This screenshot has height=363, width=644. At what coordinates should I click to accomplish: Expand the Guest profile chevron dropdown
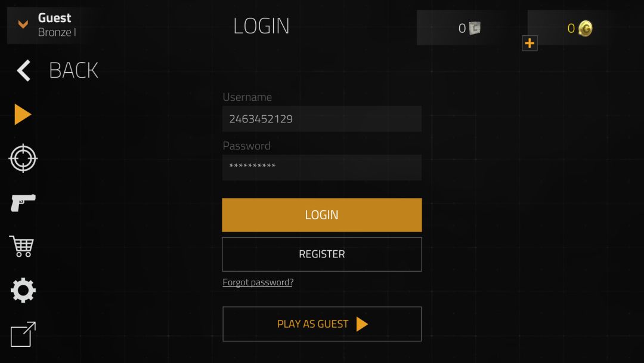click(x=23, y=24)
